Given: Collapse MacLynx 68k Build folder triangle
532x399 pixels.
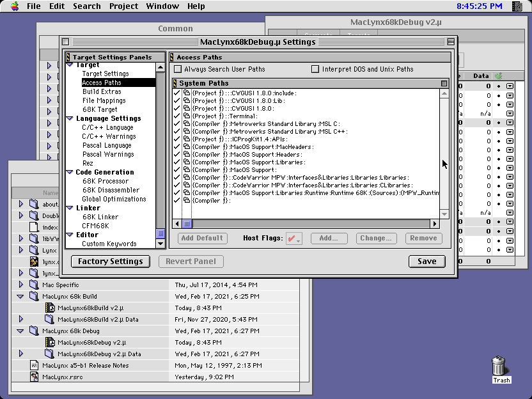Looking at the screenshot, I should 20,297.
